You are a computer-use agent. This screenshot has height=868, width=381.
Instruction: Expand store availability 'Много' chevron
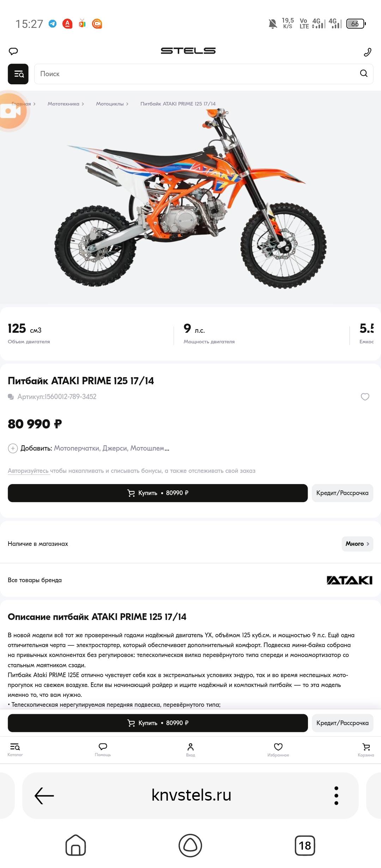(357, 544)
